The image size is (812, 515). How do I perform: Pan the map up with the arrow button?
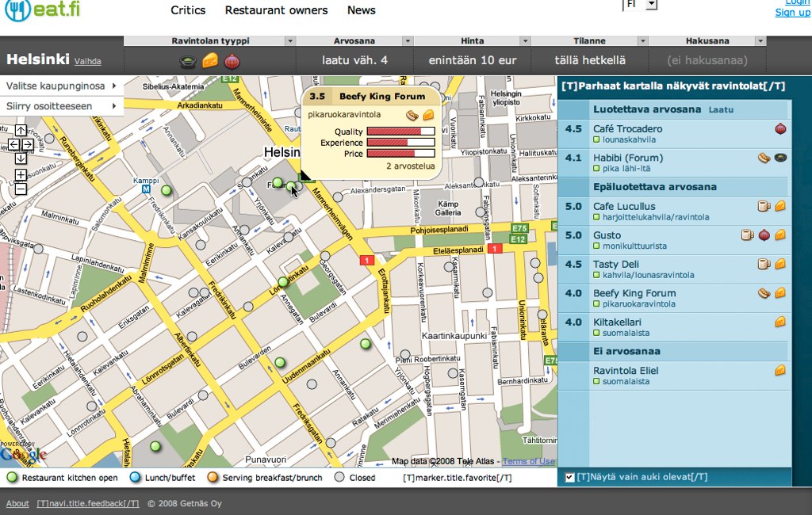pyautogui.click(x=21, y=131)
